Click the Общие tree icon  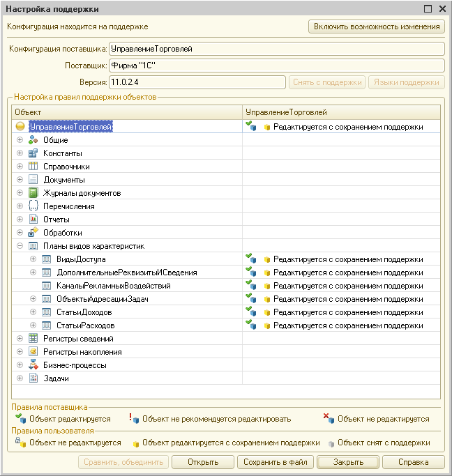tap(33, 140)
